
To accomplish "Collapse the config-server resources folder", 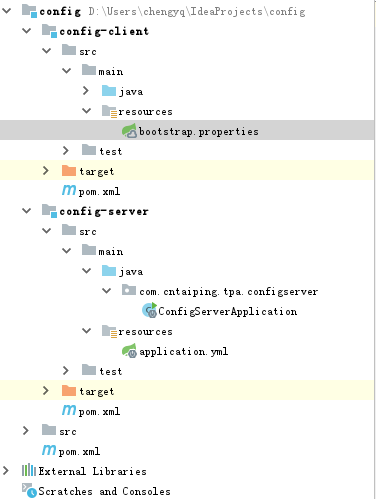I will (x=86, y=331).
